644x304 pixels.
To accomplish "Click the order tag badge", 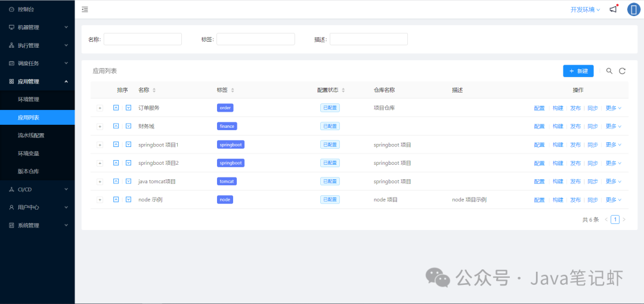I will tap(225, 108).
